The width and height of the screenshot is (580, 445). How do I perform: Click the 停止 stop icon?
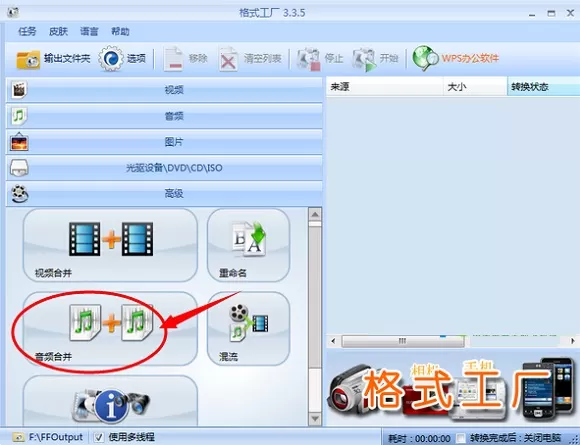(308, 58)
